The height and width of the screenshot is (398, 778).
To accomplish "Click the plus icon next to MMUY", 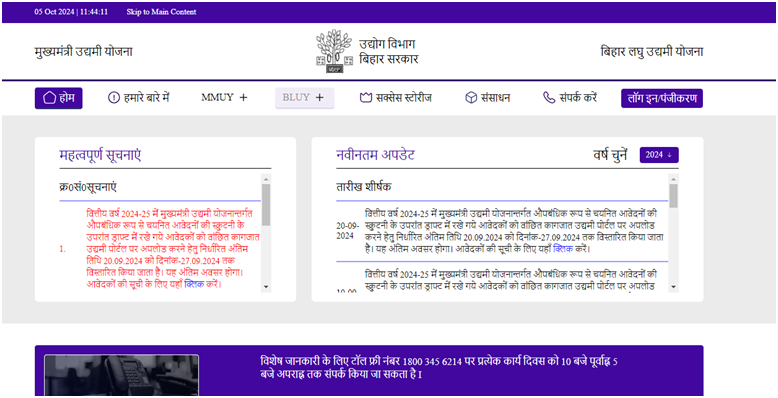I will (243, 98).
